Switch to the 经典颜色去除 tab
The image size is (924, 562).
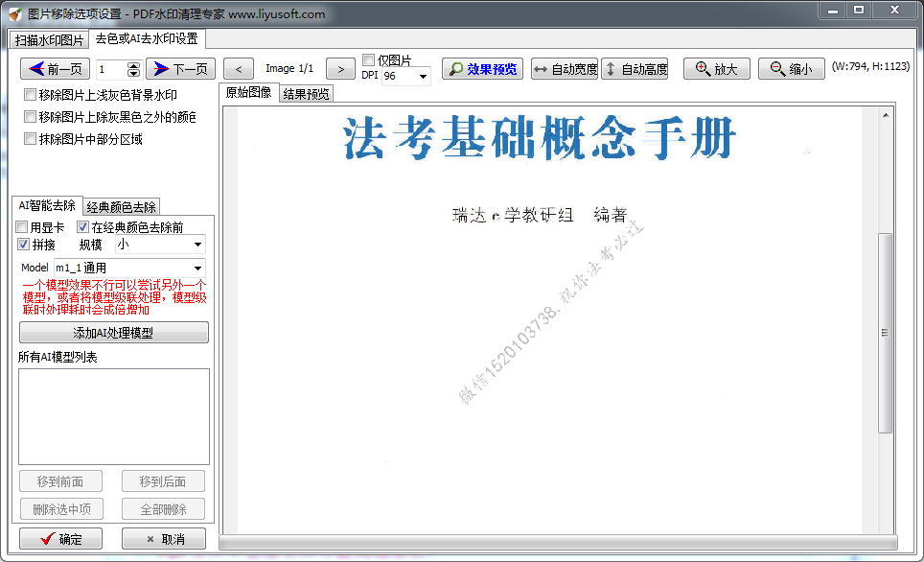click(121, 206)
